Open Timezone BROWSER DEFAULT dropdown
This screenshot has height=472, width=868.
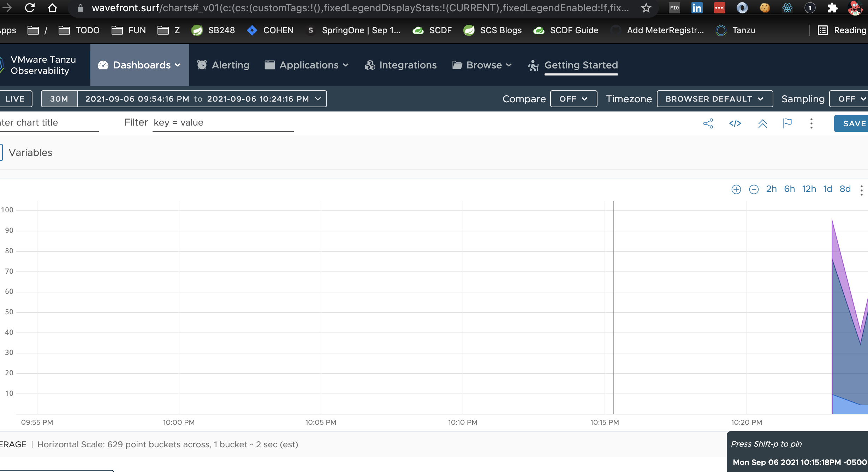pos(714,99)
